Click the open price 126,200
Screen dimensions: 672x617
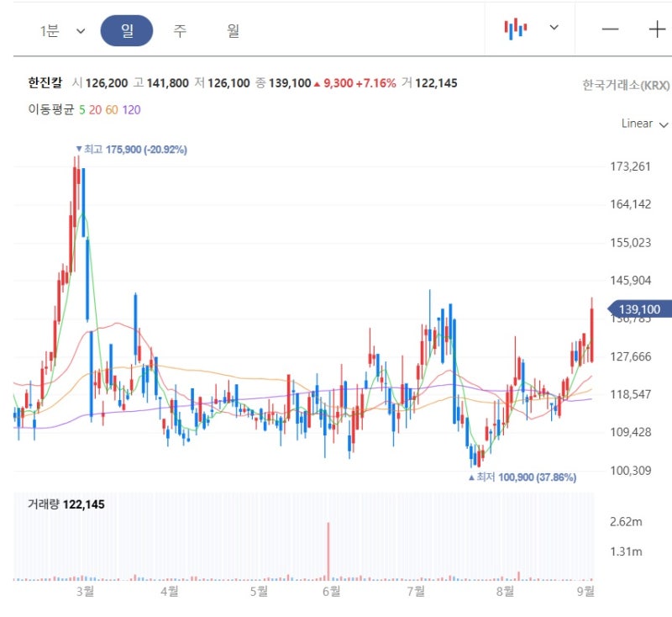[x=107, y=83]
